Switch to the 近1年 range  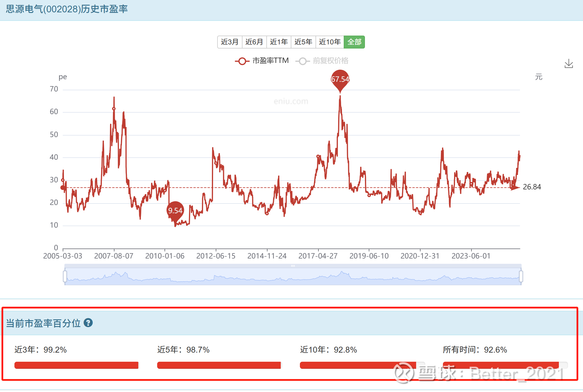pos(279,42)
